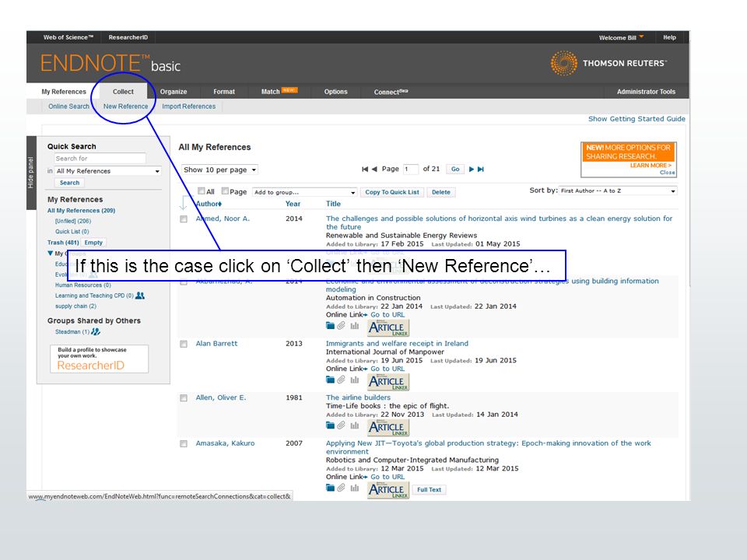747x560 pixels.
Task: Click the Hide panel side tab
Action: pyautogui.click(x=31, y=173)
